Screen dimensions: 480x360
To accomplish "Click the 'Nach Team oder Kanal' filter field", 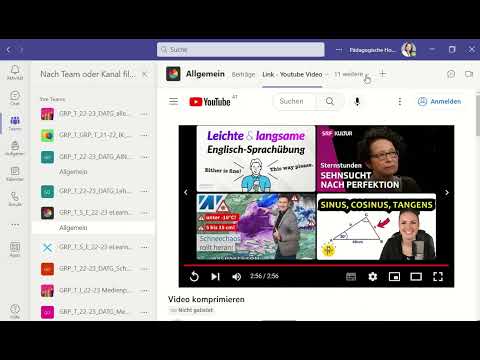I will [88, 74].
